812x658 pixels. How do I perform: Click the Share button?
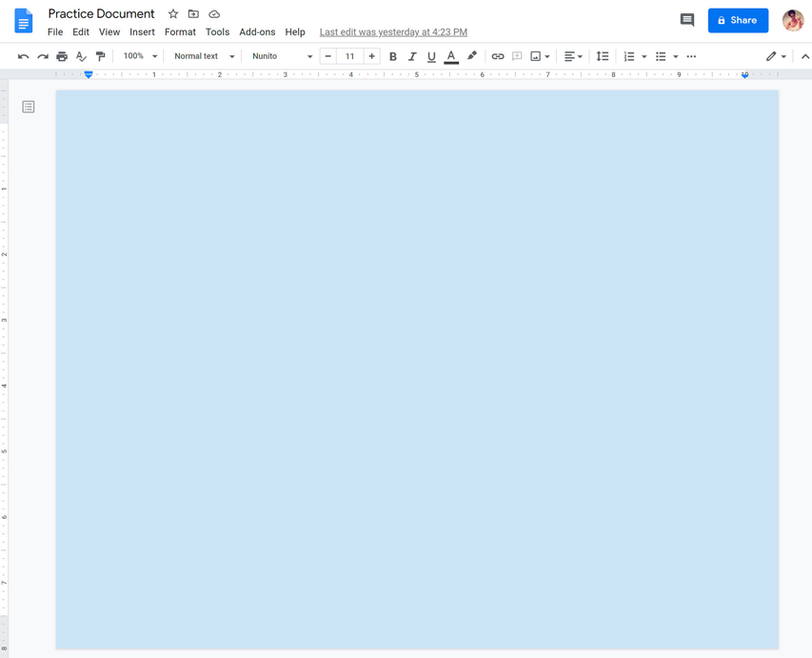tap(738, 20)
